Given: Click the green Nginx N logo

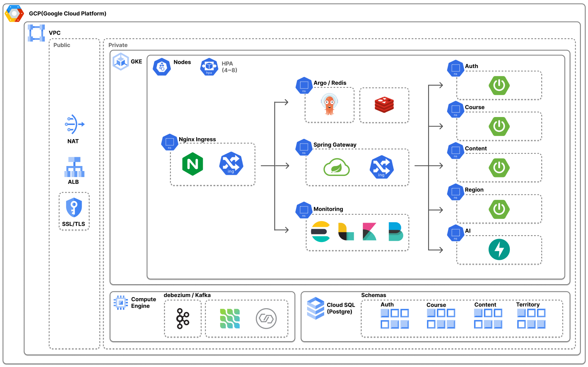Looking at the screenshot, I should pyautogui.click(x=193, y=164).
